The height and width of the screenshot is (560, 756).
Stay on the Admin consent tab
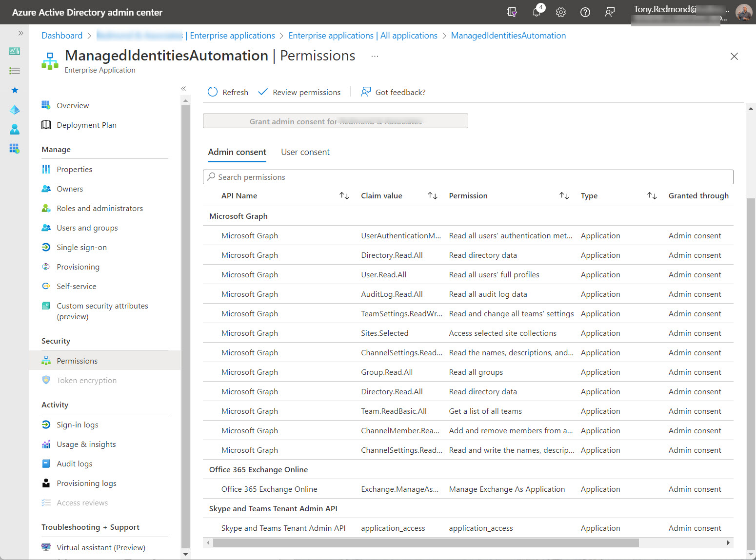click(237, 152)
